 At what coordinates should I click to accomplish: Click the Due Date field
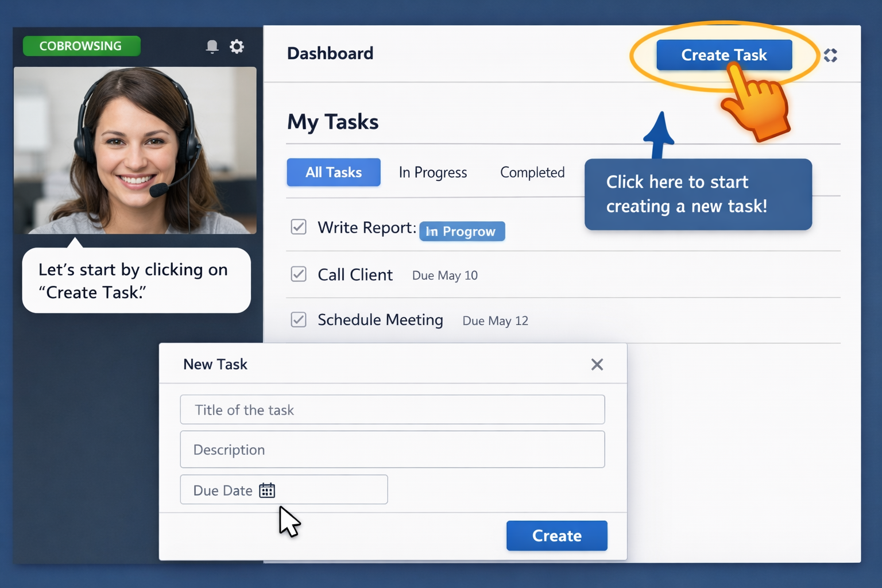[x=284, y=490]
